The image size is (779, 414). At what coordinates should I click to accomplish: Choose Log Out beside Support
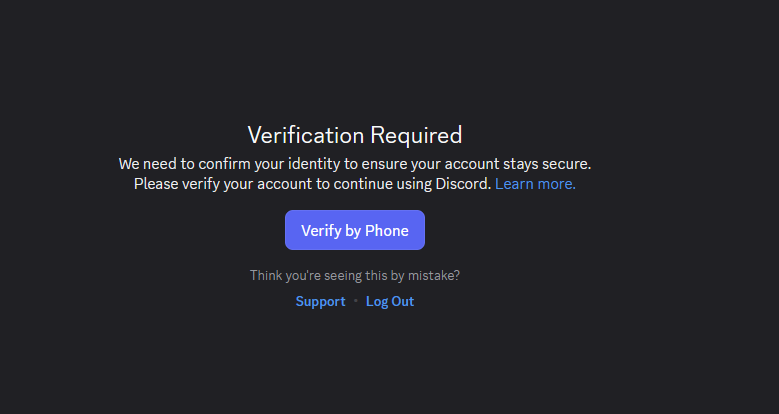pos(390,301)
